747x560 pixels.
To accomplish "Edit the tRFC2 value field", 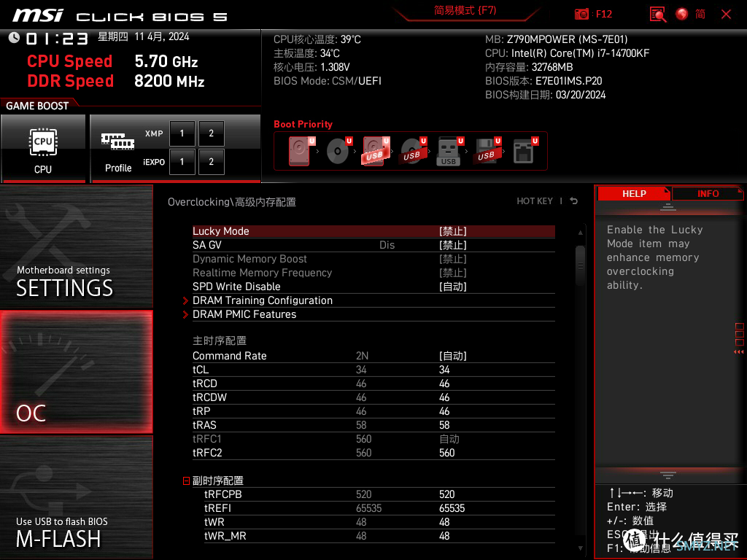I will (x=447, y=453).
